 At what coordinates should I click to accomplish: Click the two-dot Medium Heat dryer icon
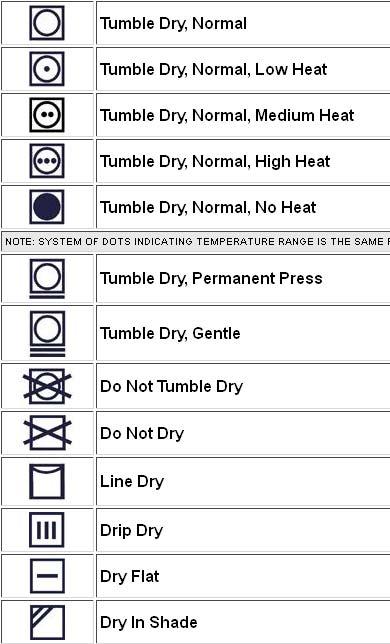coord(47,115)
